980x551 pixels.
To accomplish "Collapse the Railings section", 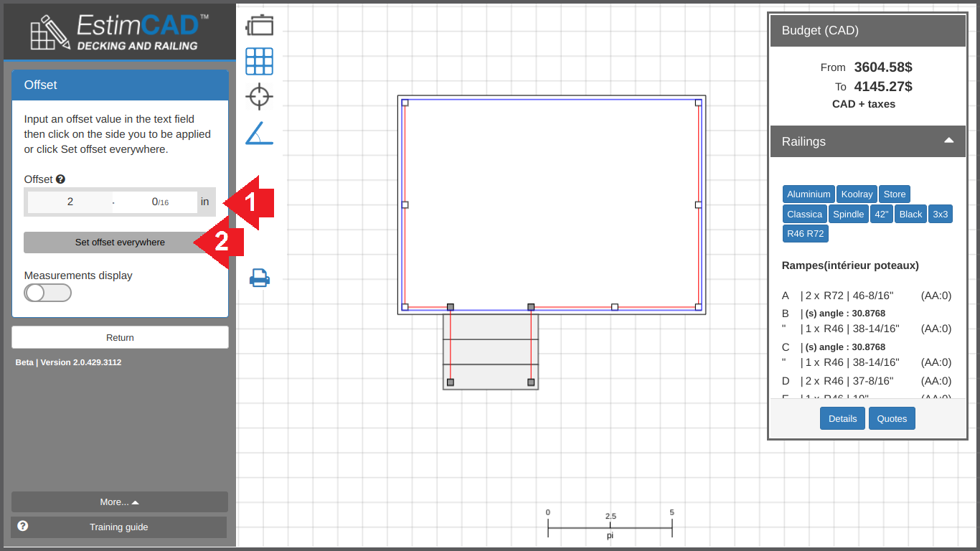I will coord(948,141).
